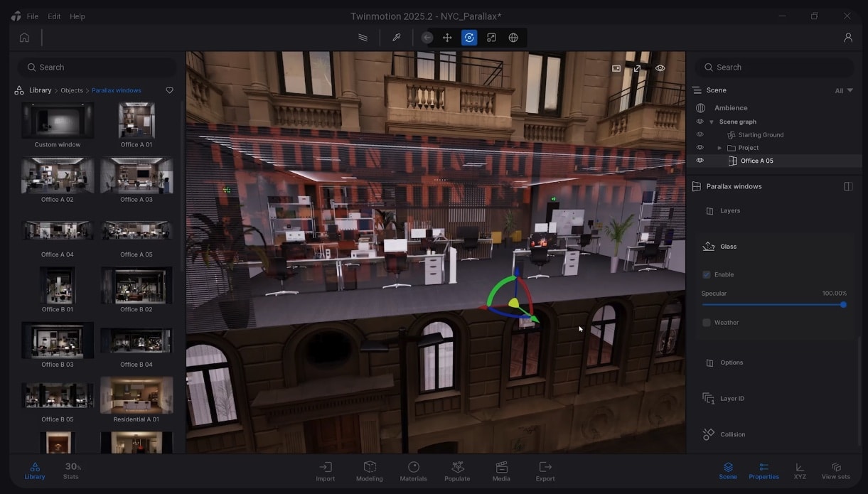Open the All filter dropdown in Scene

(843, 90)
